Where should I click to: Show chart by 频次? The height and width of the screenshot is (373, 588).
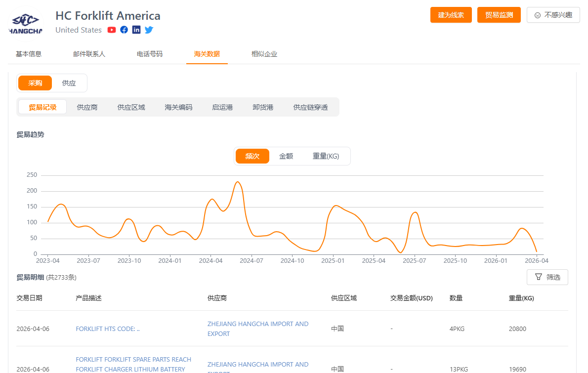(252, 156)
